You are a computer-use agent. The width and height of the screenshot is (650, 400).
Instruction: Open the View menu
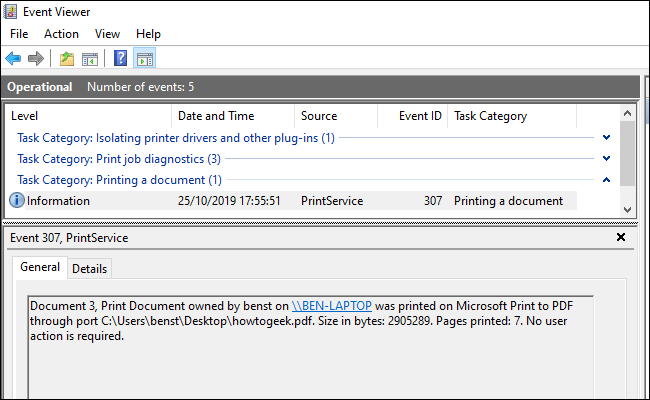click(x=107, y=34)
